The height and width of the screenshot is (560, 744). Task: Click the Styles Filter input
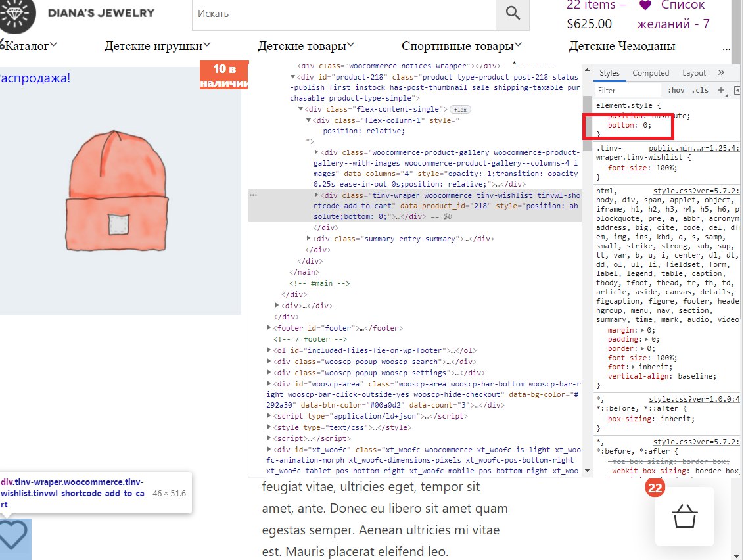tap(627, 90)
